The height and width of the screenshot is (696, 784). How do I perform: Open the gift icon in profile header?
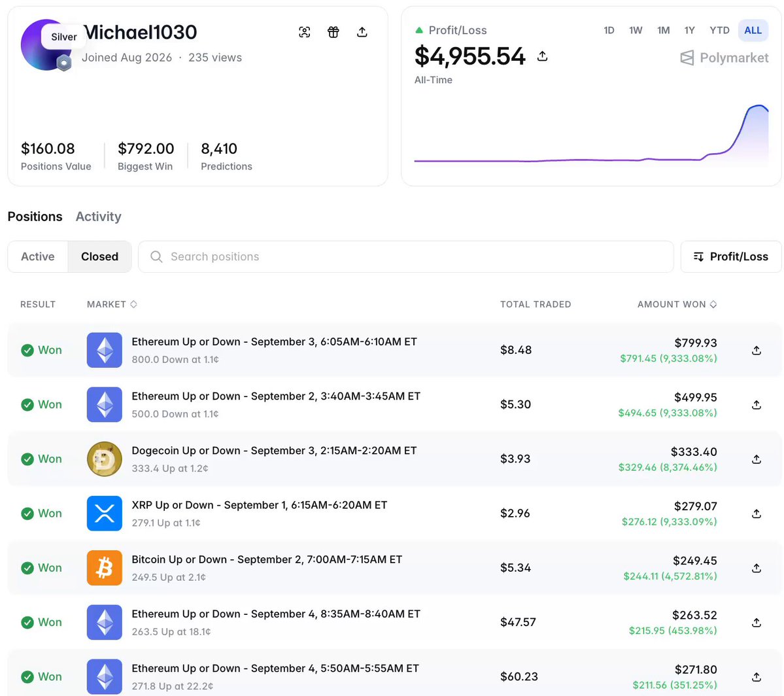pos(333,32)
